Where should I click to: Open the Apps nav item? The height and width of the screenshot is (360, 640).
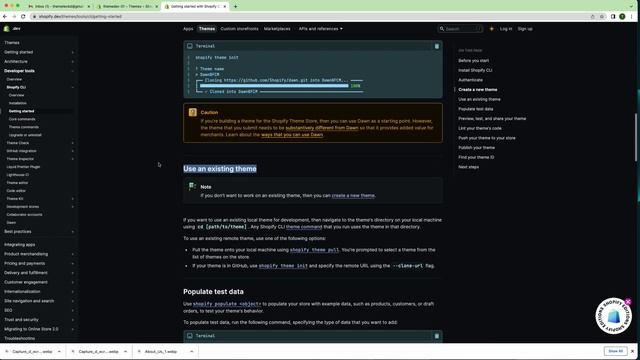[188, 29]
